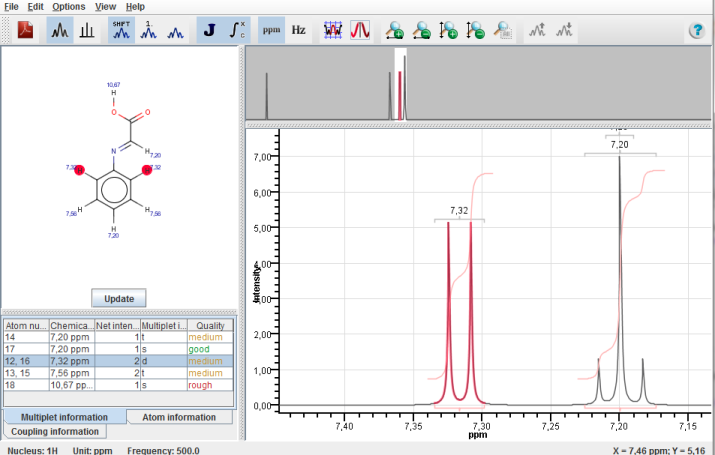Select table row for atom 18

coord(119,385)
